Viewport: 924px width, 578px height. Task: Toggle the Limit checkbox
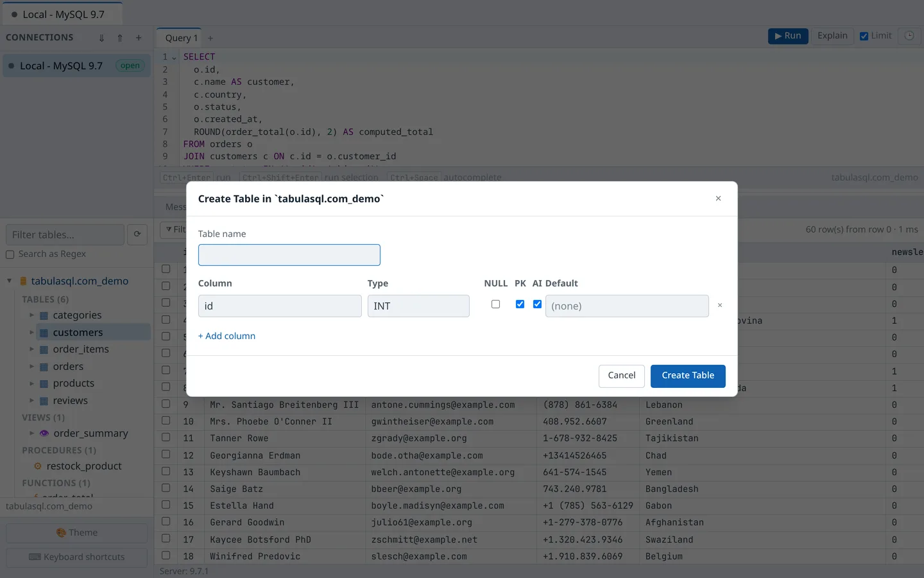pos(864,36)
